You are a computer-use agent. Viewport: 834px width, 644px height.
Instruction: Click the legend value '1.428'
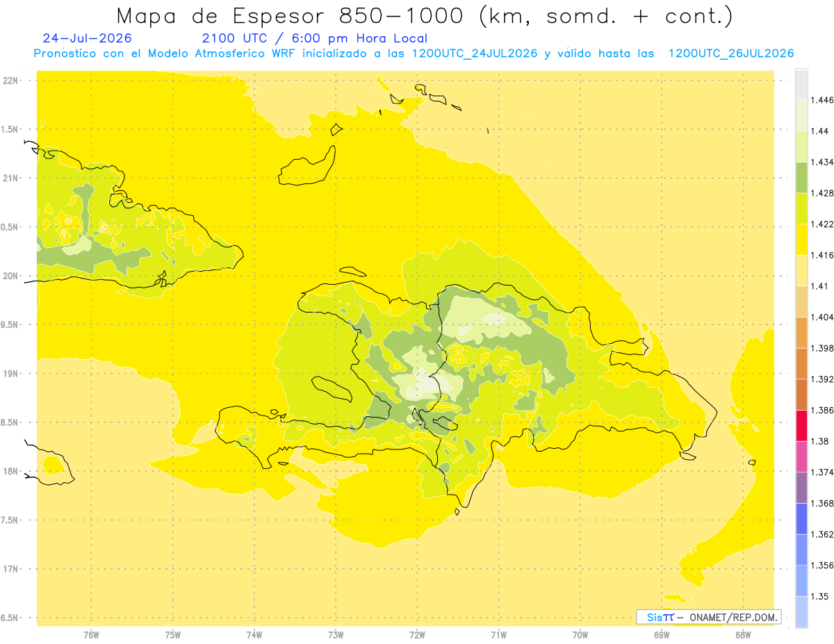click(x=822, y=193)
